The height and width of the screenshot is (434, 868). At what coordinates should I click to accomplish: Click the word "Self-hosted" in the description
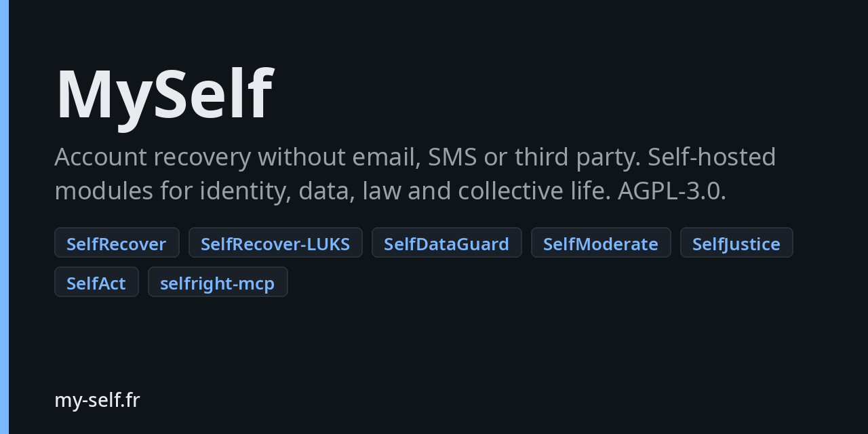click(x=712, y=157)
